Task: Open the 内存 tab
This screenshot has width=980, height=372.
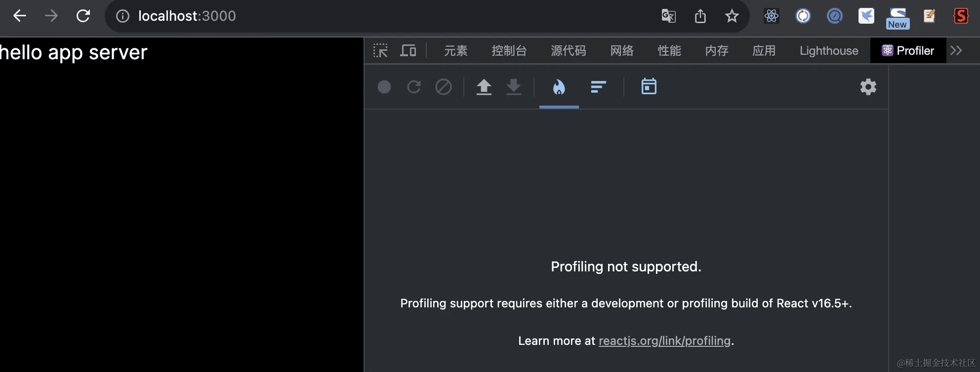Action: pos(717,51)
